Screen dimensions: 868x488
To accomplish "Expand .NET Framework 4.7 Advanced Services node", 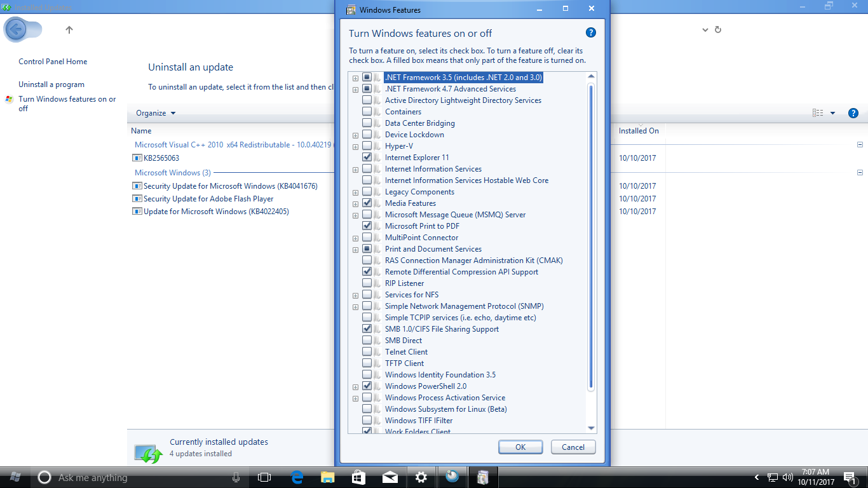I will 355,89.
